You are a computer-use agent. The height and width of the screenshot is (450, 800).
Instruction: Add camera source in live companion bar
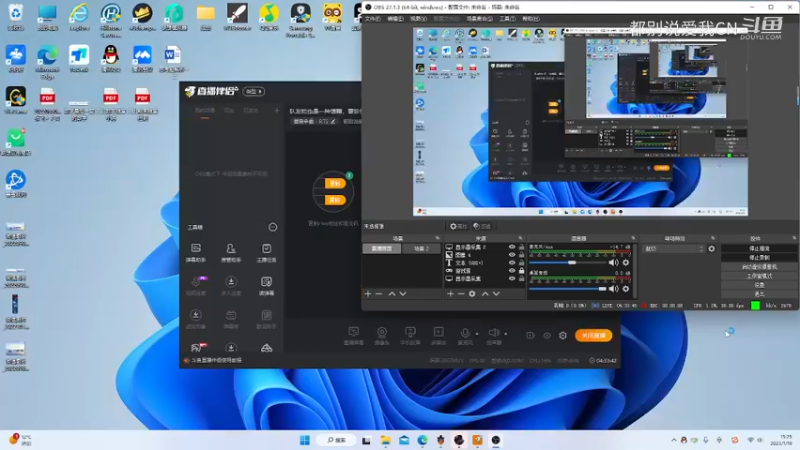(x=382, y=336)
